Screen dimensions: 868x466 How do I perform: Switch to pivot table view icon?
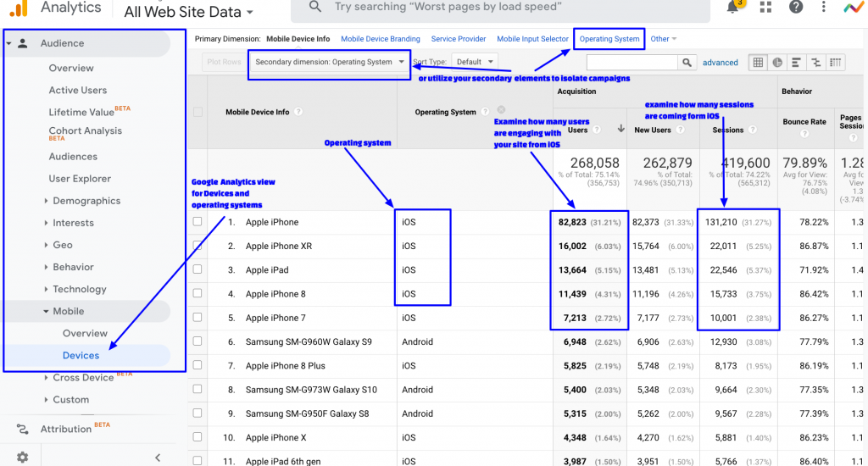(835, 63)
